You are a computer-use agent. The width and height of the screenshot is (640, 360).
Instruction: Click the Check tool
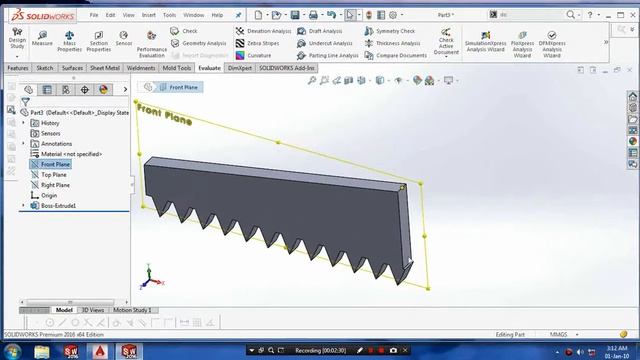coord(184,31)
